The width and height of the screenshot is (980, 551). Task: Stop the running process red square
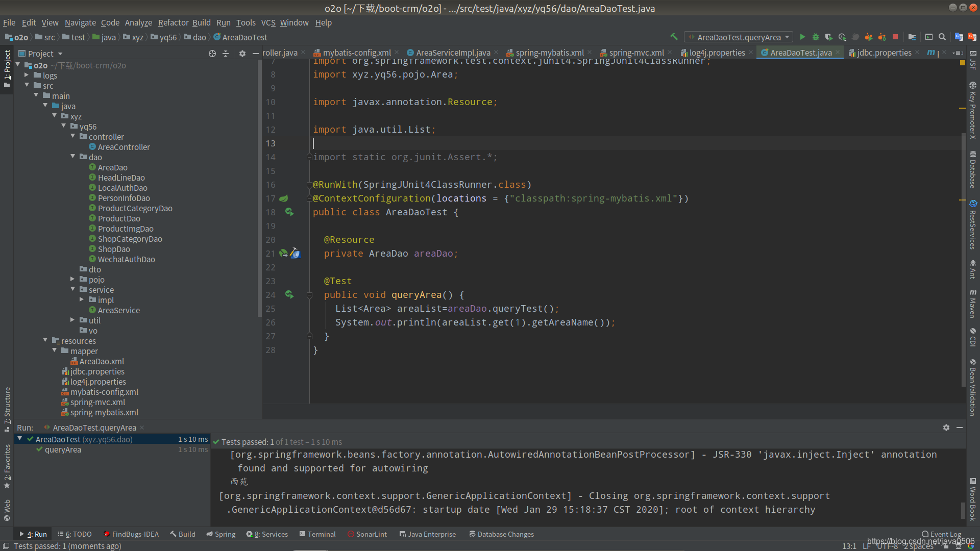click(895, 37)
